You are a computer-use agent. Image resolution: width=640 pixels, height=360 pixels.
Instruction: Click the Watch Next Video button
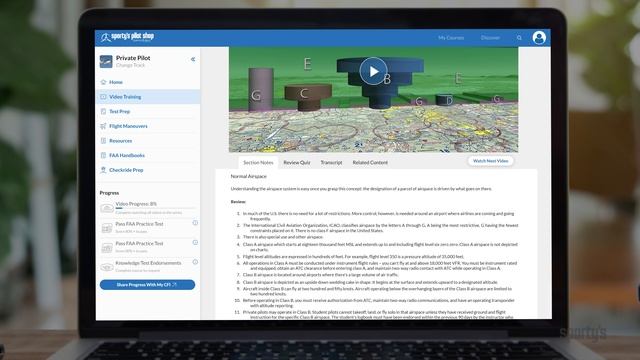tap(490, 161)
